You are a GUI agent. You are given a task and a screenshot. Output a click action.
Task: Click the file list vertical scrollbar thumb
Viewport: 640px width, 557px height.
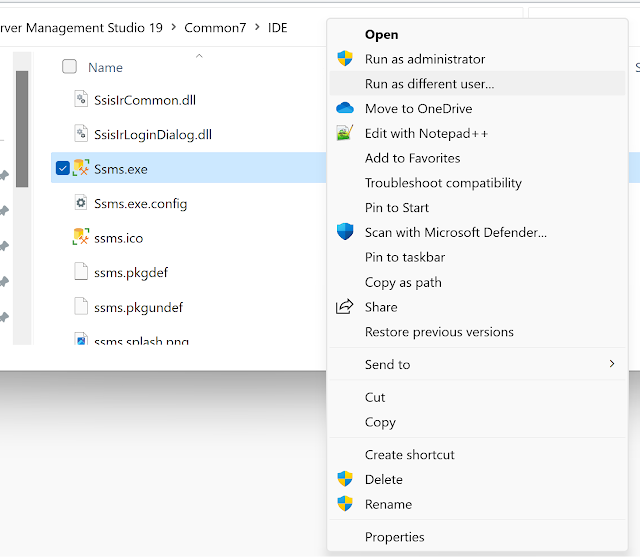[22, 129]
